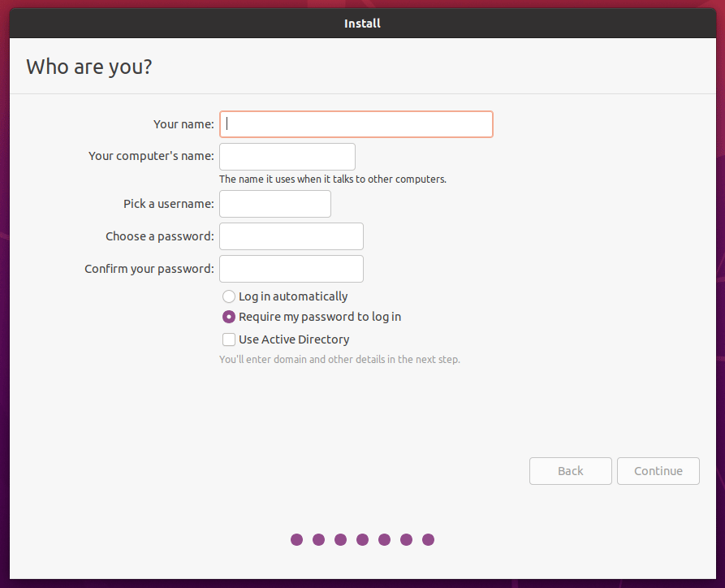Click the middle (fourth) progress dot
Image resolution: width=725 pixels, height=588 pixels.
tap(362, 539)
